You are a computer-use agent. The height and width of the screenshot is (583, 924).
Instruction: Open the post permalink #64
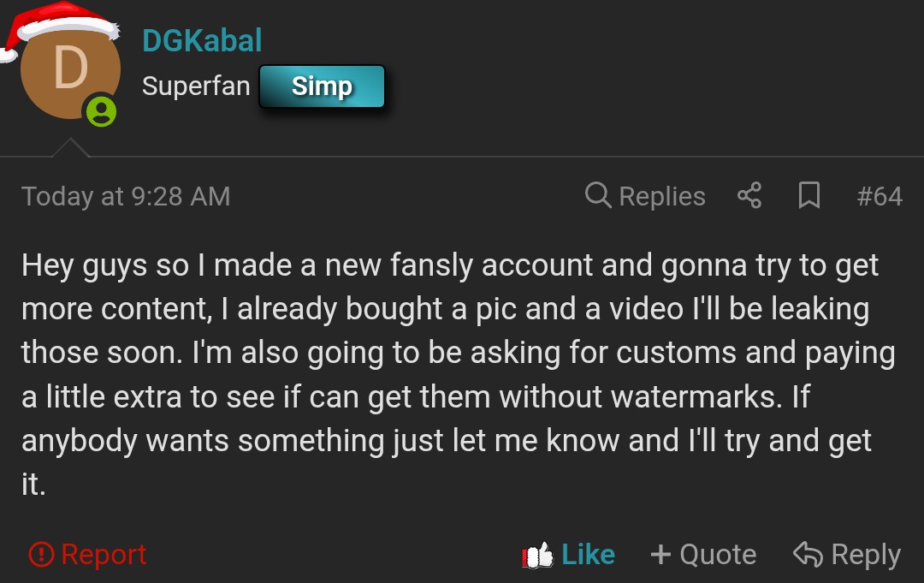879,196
